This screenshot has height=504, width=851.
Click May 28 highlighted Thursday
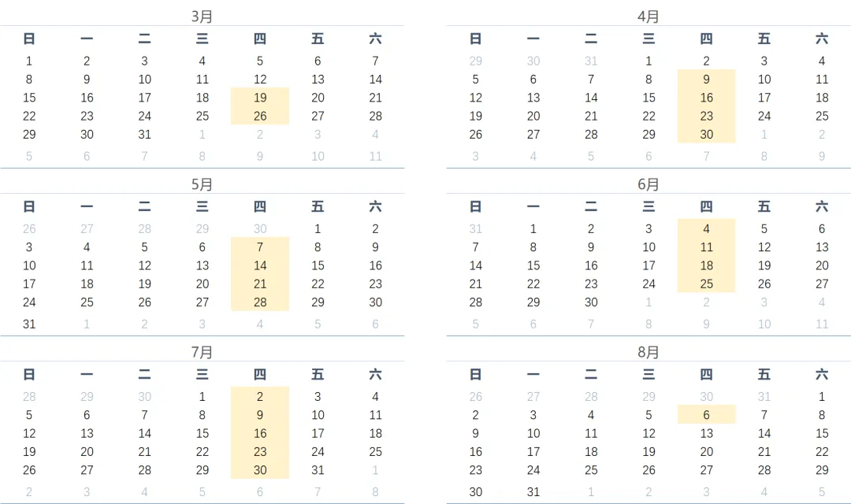coord(260,302)
